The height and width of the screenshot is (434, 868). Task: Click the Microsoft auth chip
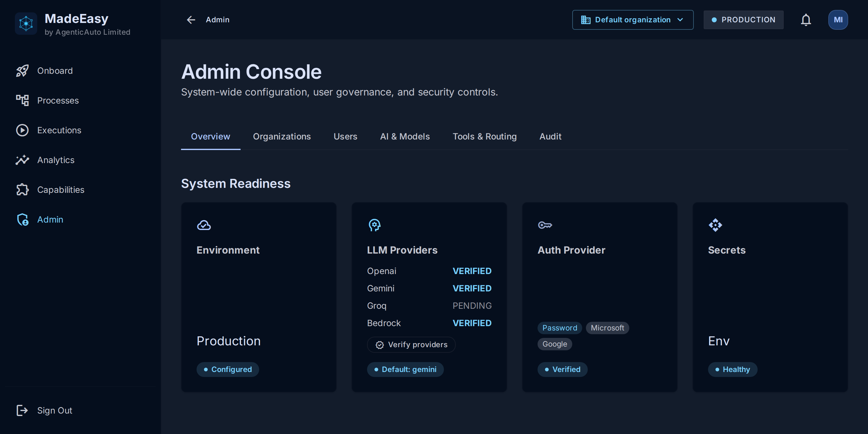pos(607,328)
